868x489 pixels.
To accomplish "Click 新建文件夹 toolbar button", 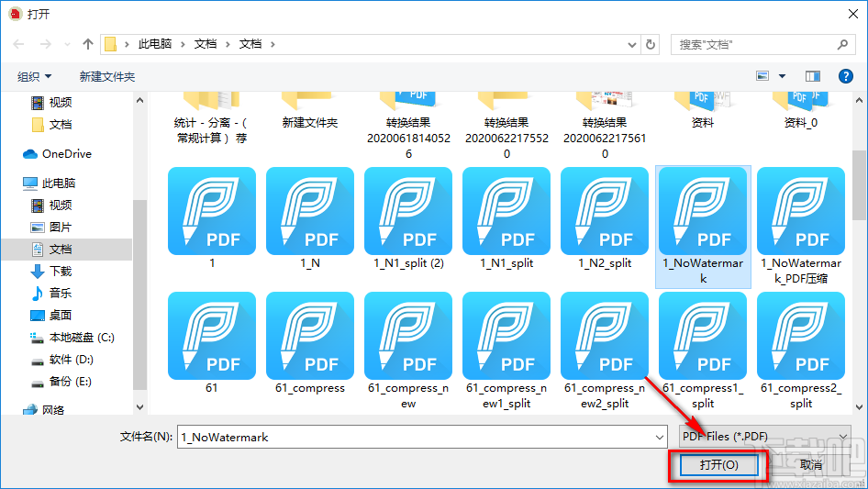I will pyautogui.click(x=106, y=76).
